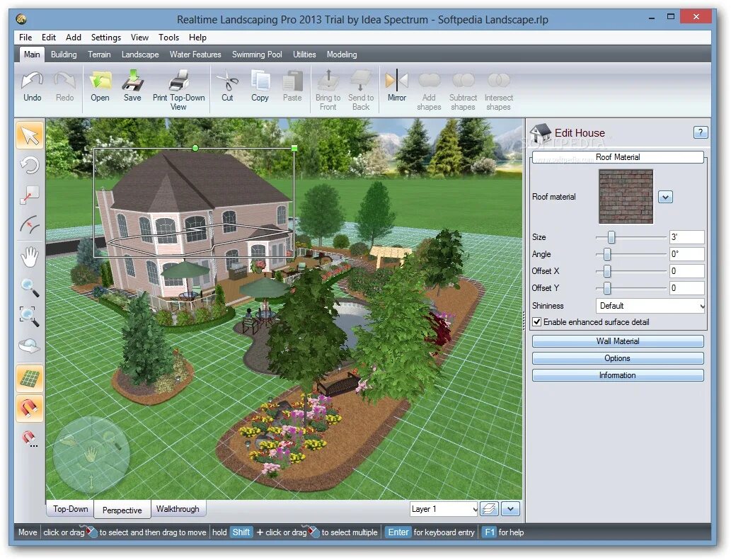Switch to the Terrain tab
Image resolution: width=731 pixels, height=560 pixels.
pos(99,55)
